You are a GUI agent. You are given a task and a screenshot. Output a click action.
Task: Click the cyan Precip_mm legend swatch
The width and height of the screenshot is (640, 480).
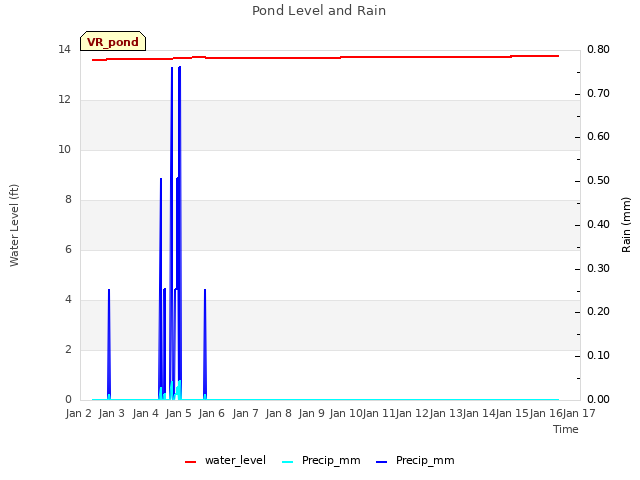pos(288,462)
